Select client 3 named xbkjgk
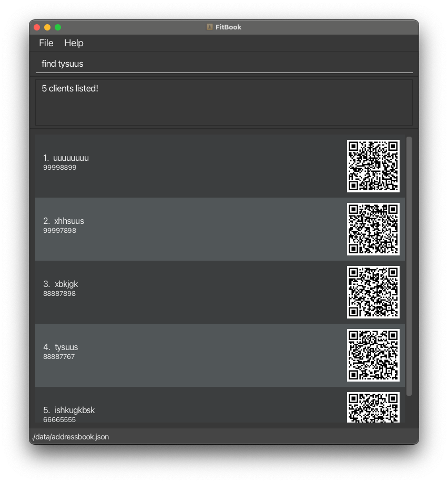Image resolution: width=448 pixels, height=483 pixels. pyautogui.click(x=220, y=292)
